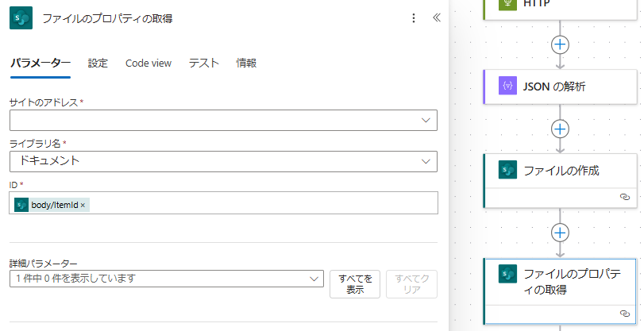Click into the ID input field
The image size is (644, 331).
pyautogui.click(x=223, y=203)
